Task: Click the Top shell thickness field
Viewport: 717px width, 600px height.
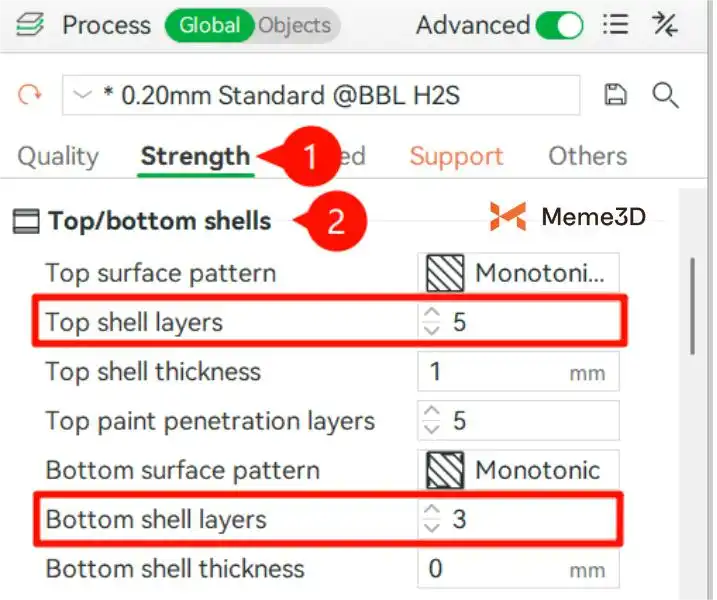Action: pyautogui.click(x=517, y=372)
